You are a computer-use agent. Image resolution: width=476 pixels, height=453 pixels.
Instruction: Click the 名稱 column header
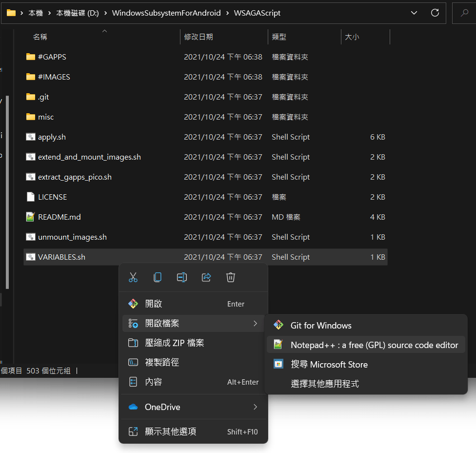point(40,37)
